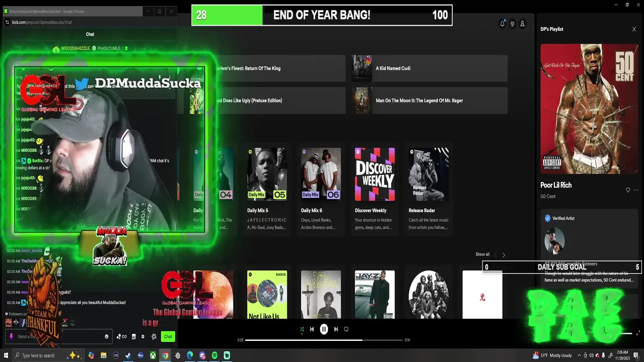The width and height of the screenshot is (644, 362).
Task: Focus the Send a message input
Action: point(58,336)
